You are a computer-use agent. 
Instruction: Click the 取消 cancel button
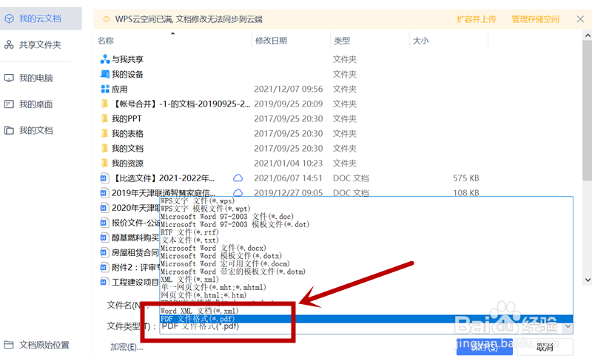click(545, 347)
